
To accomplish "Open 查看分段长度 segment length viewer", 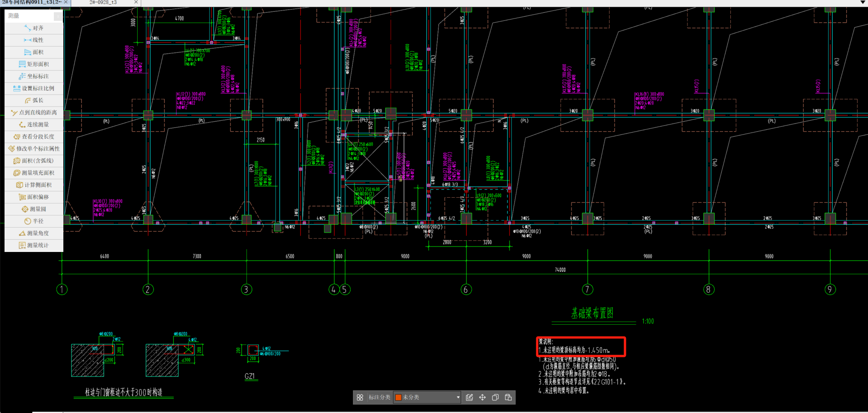I will [x=34, y=137].
